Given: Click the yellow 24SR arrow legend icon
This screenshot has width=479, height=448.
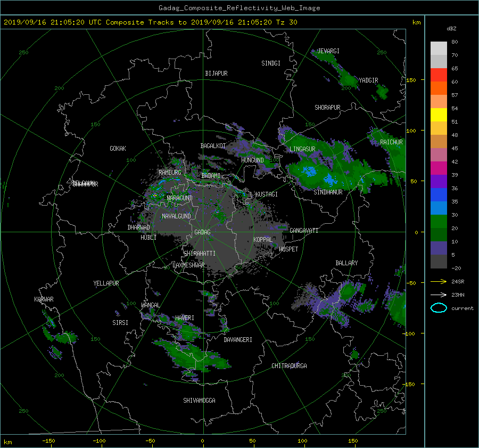Looking at the screenshot, I should pyautogui.click(x=439, y=281).
